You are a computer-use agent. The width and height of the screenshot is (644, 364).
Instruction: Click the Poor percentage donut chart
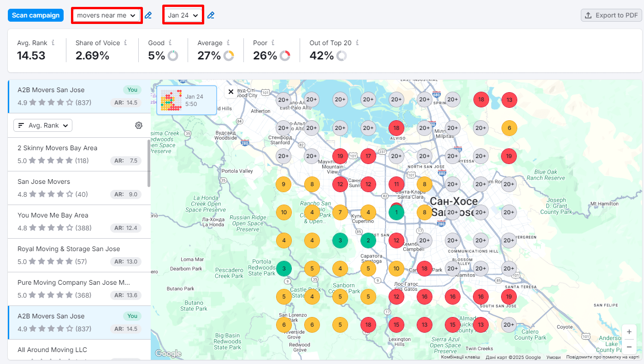coord(285,56)
